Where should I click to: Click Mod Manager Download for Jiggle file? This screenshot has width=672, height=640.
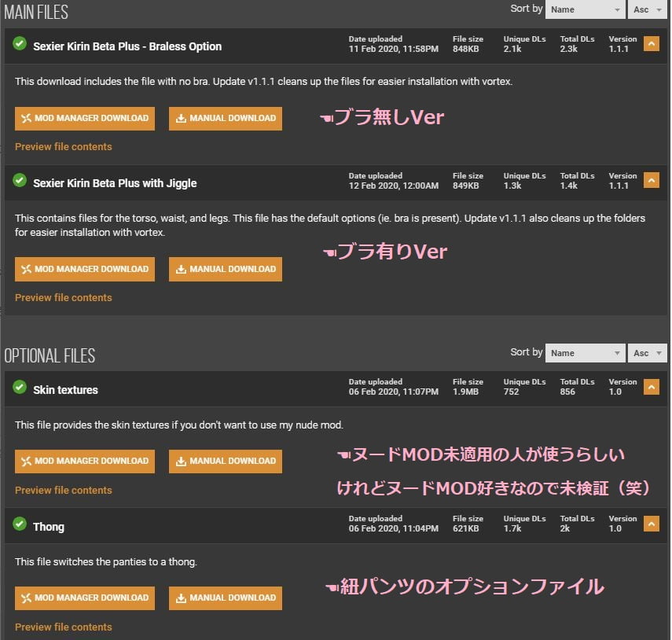(85, 269)
